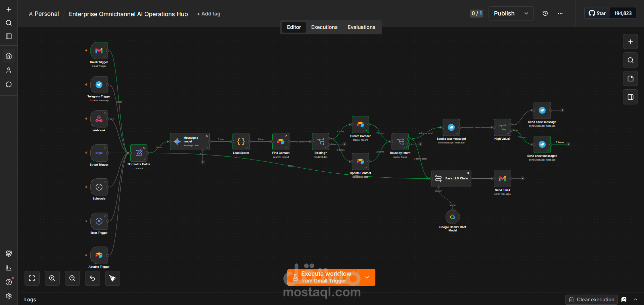Viewport: 644px width, 305px height.
Task: Toggle the right side panel
Action: click(630, 97)
